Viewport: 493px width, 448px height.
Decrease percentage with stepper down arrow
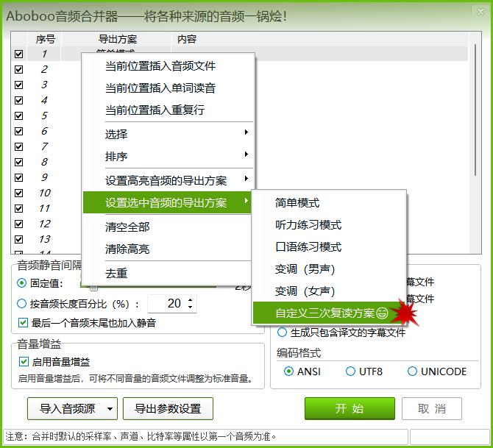[x=191, y=307]
